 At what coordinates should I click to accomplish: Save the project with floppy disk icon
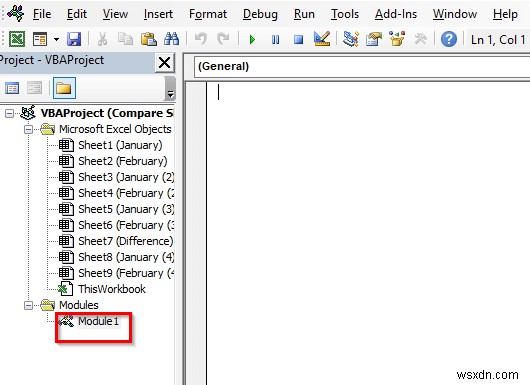pos(74,39)
